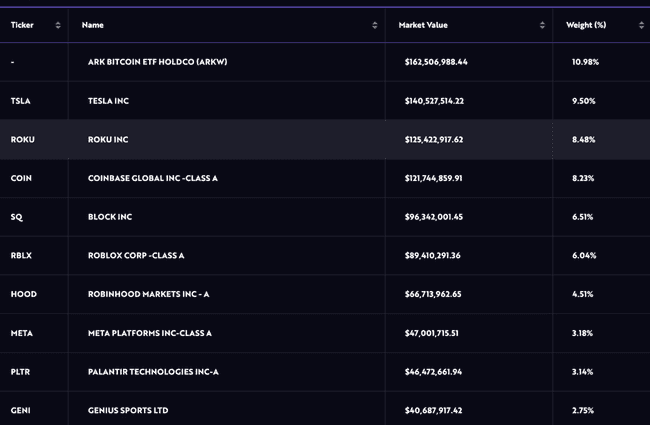
Task: Sort by Market Value column arrows
Action: 542,25
